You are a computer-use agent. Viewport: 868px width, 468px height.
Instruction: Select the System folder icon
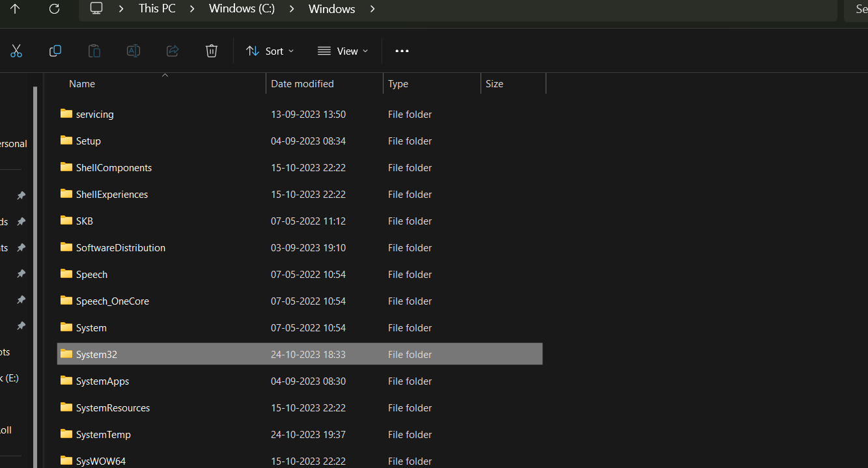66,327
